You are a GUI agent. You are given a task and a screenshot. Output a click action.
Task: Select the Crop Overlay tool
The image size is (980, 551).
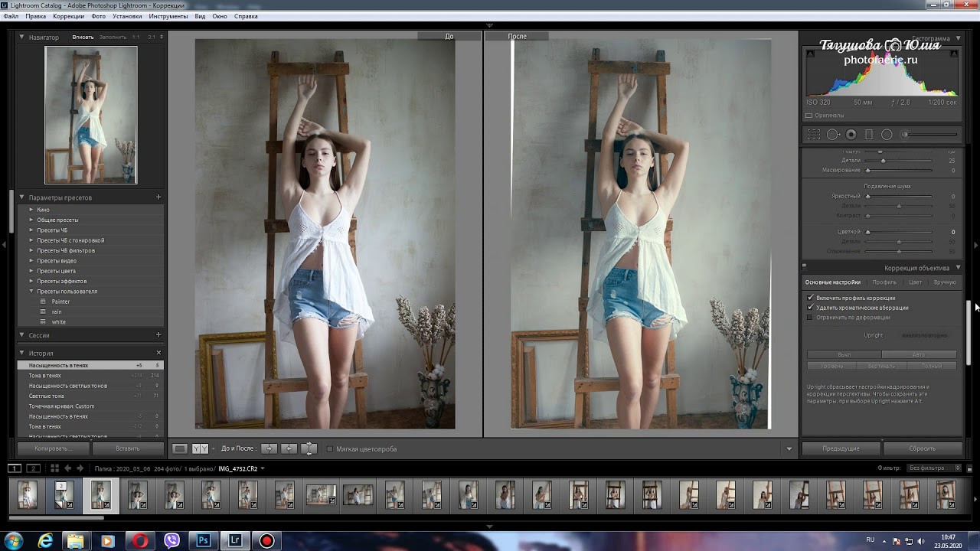click(x=814, y=135)
